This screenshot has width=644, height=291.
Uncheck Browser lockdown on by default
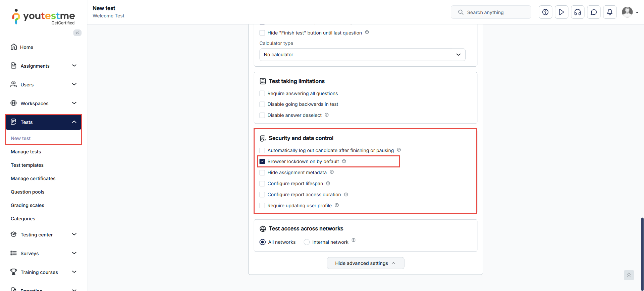(262, 161)
